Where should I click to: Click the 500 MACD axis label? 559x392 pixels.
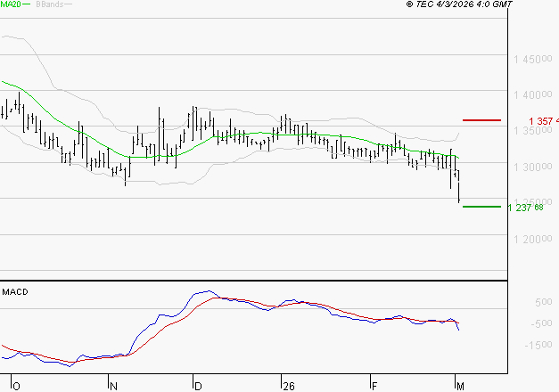pos(544,302)
